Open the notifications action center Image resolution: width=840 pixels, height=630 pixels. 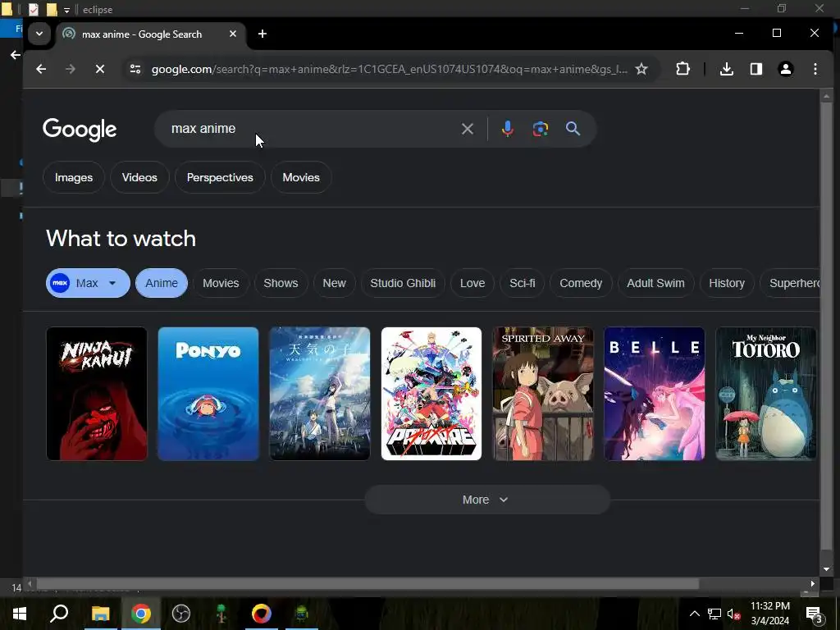[x=815, y=614]
